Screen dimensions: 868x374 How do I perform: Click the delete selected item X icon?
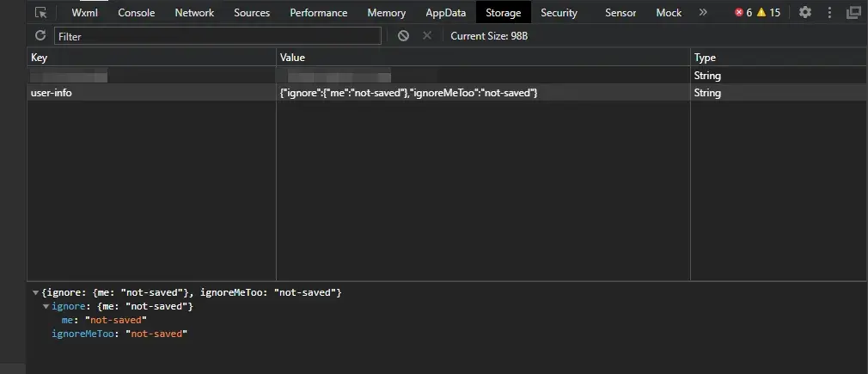tap(426, 35)
